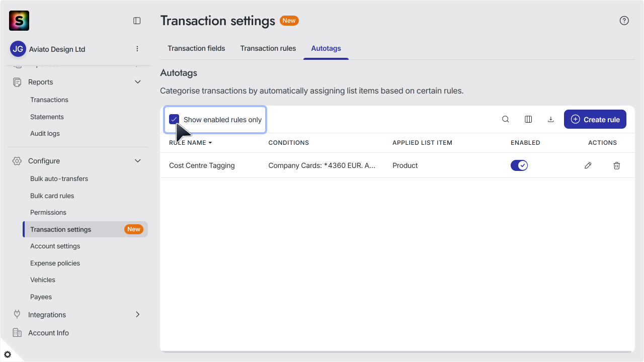Select Transaction settings sidebar item
644x362 pixels.
86,229
